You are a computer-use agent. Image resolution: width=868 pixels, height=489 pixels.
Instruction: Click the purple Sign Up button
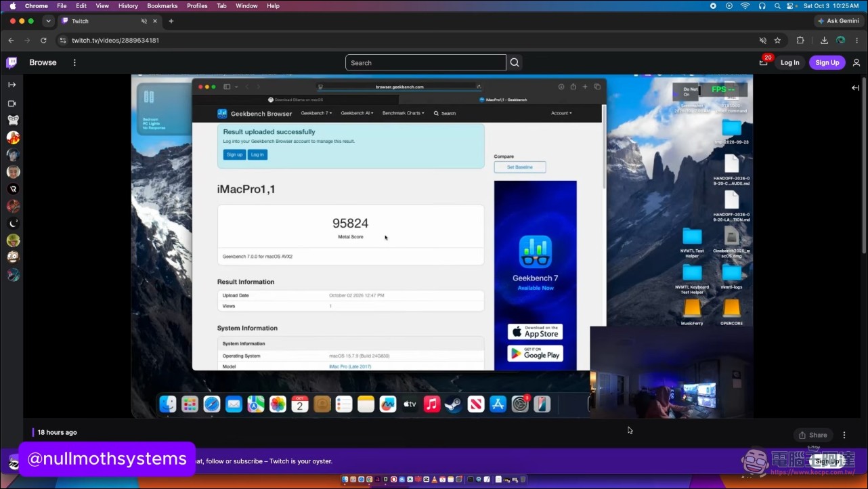tap(827, 62)
